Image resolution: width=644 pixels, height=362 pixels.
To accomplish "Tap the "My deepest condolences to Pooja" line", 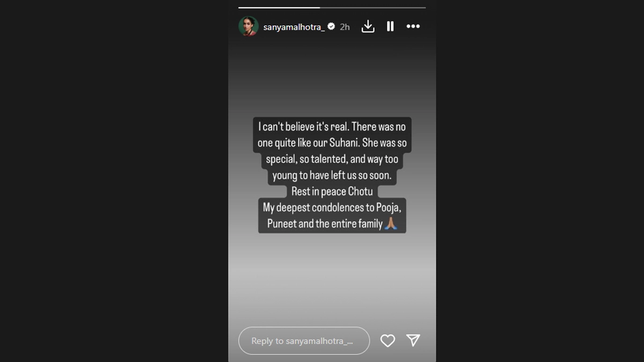I will (x=332, y=208).
